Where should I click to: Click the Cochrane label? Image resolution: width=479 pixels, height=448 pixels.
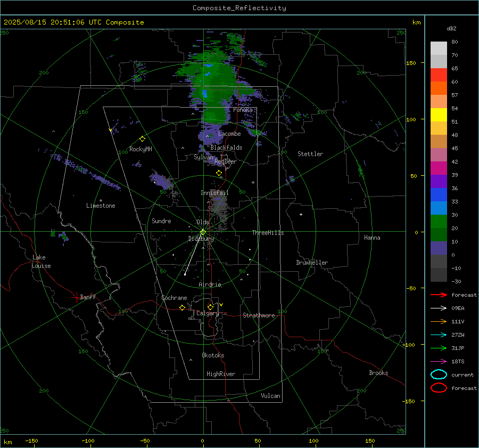pos(174,298)
